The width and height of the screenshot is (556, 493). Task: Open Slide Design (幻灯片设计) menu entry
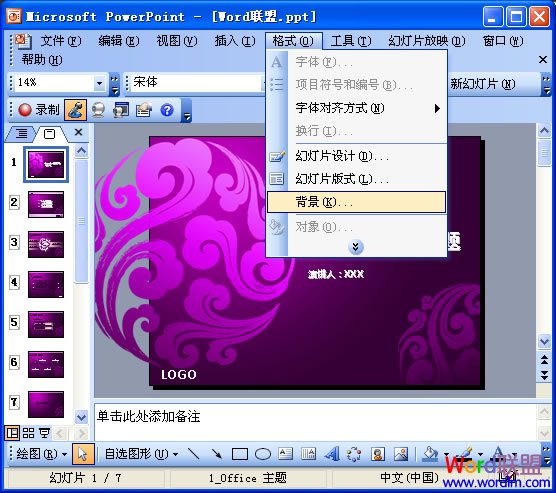(x=356, y=156)
